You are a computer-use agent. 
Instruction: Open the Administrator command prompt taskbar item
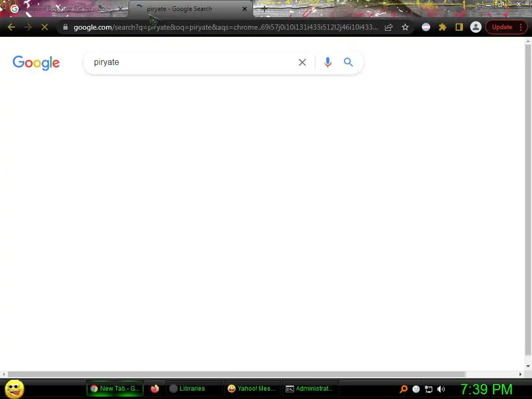coord(310,389)
